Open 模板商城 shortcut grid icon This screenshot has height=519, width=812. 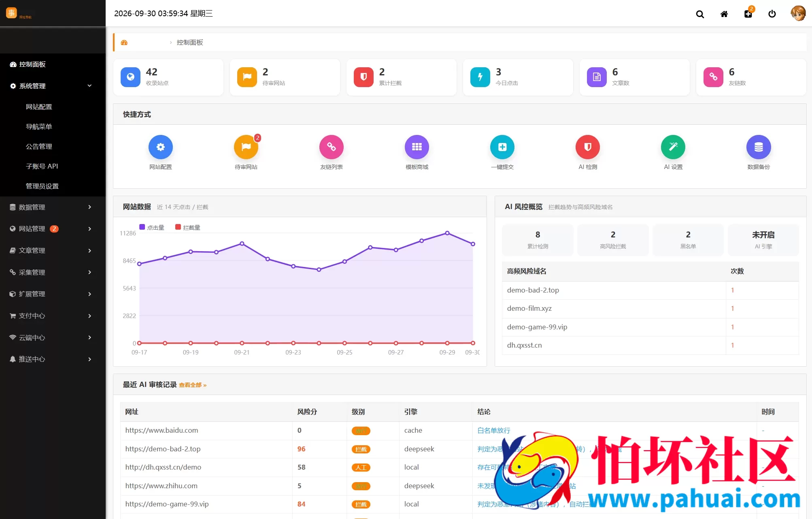click(417, 147)
